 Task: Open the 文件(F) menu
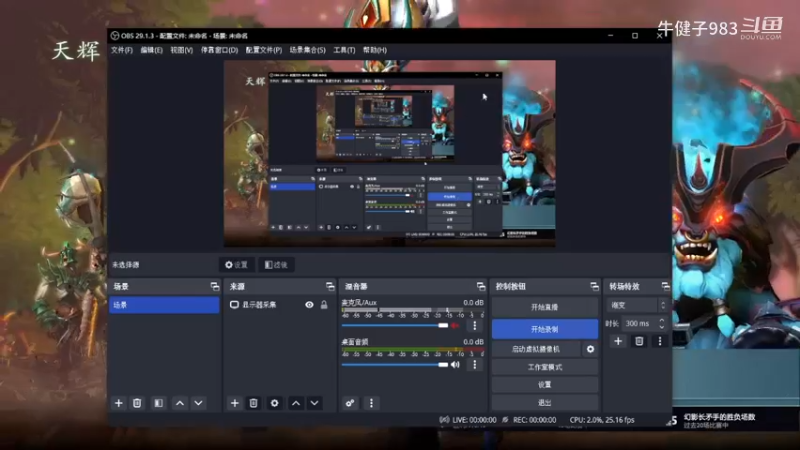click(122, 50)
